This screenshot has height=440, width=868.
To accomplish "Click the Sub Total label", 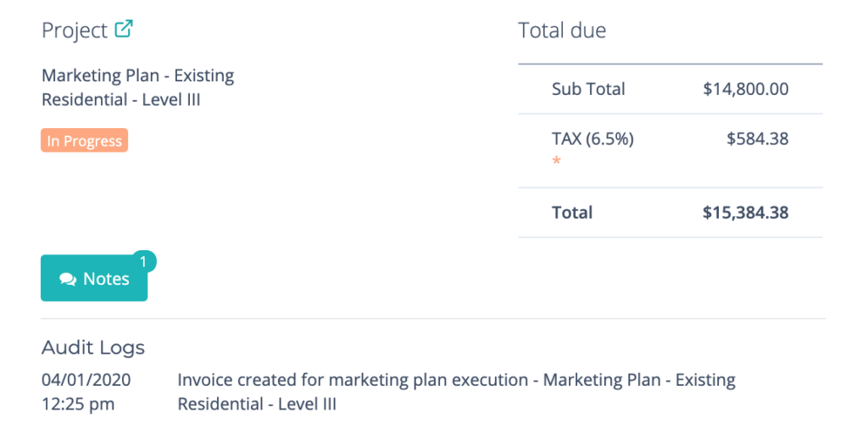I will [588, 89].
